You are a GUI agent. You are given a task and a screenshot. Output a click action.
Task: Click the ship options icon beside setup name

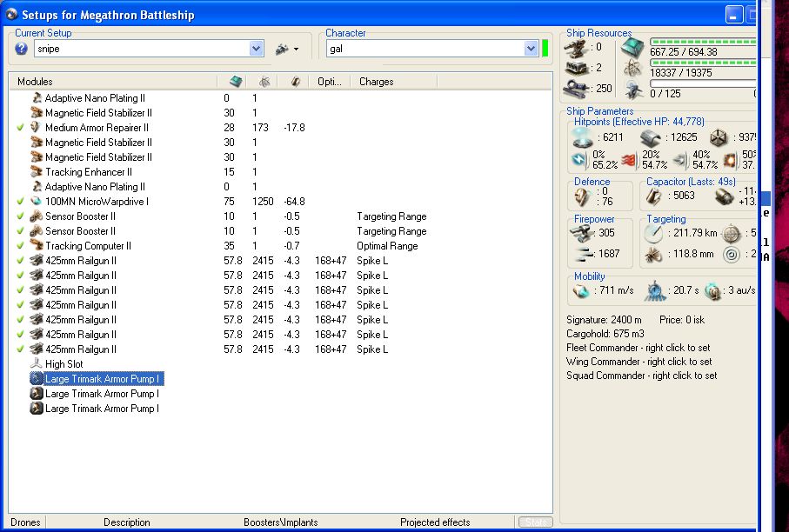[282, 49]
